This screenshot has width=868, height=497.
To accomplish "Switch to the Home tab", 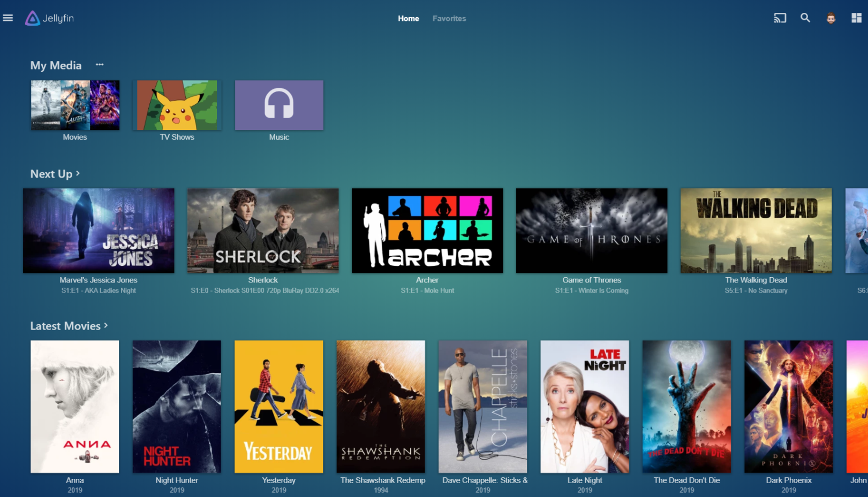I will (x=409, y=18).
